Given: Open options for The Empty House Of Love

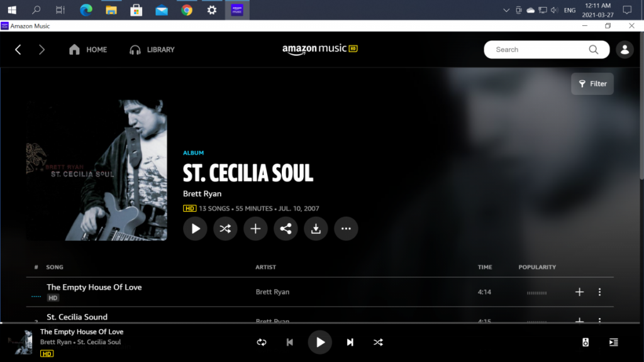Looking at the screenshot, I should click(x=599, y=292).
